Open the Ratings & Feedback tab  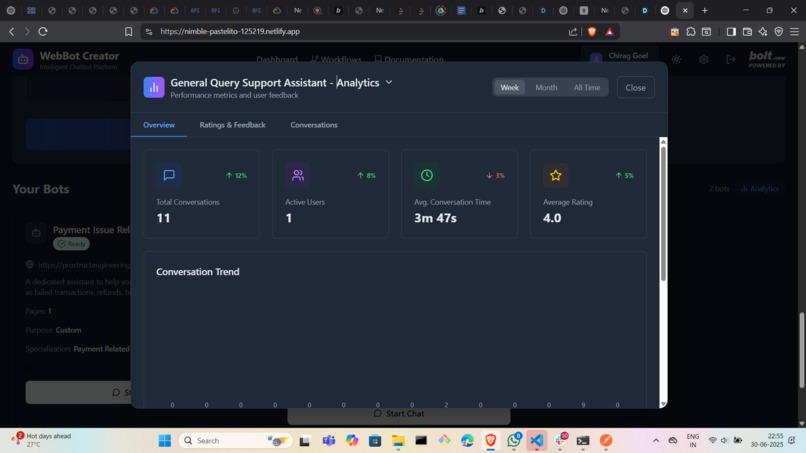tap(232, 125)
